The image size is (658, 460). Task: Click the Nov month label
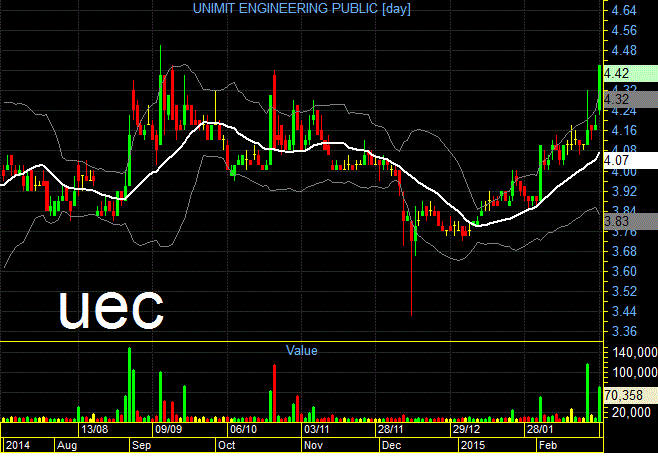[313, 445]
